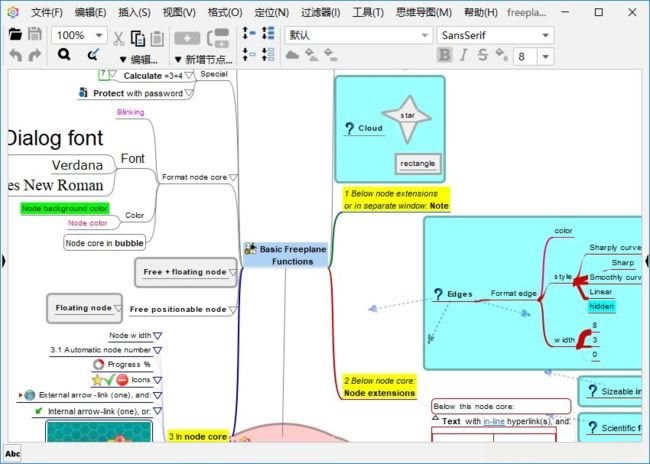Image resolution: width=650 pixels, height=464 pixels.
Task: Click the lock icon on Protect with password
Action: pyautogui.click(x=83, y=92)
